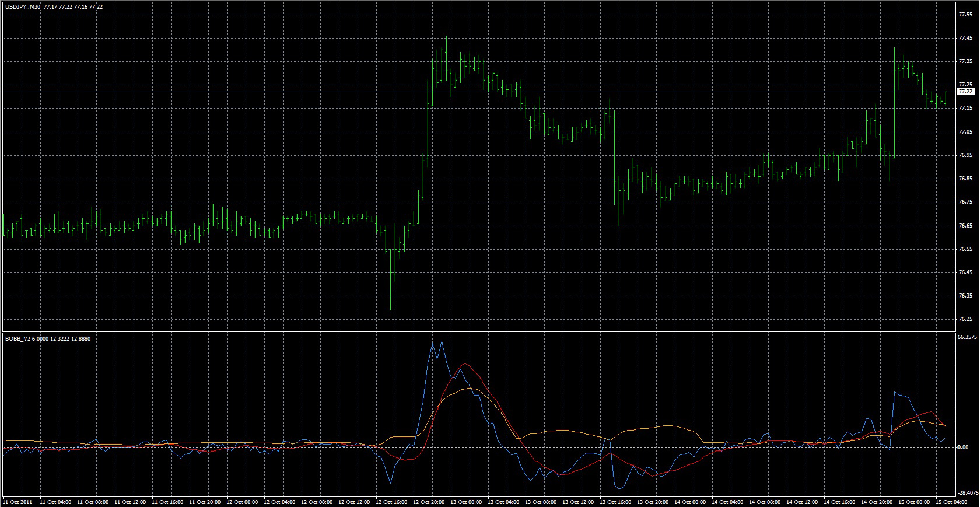Click the highlighted current price tag 77.22
Image resolution: width=980 pixels, height=507 pixels.
pos(965,92)
